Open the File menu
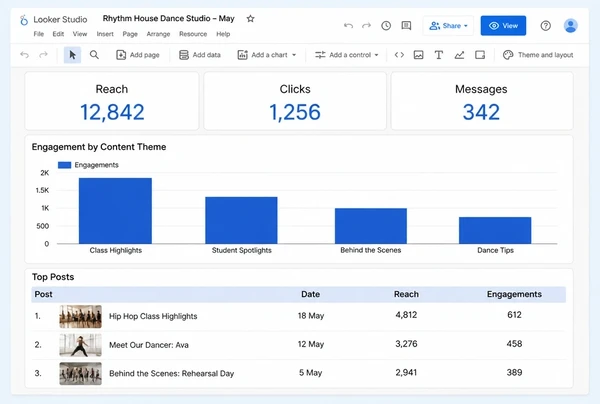600x404 pixels. click(x=39, y=34)
